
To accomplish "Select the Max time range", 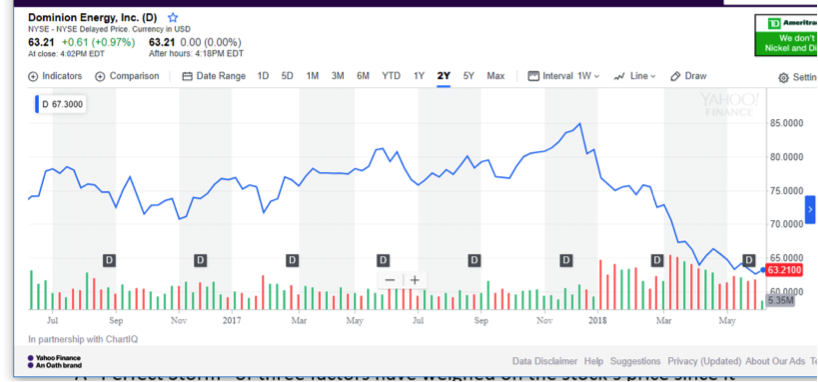I will [496, 76].
